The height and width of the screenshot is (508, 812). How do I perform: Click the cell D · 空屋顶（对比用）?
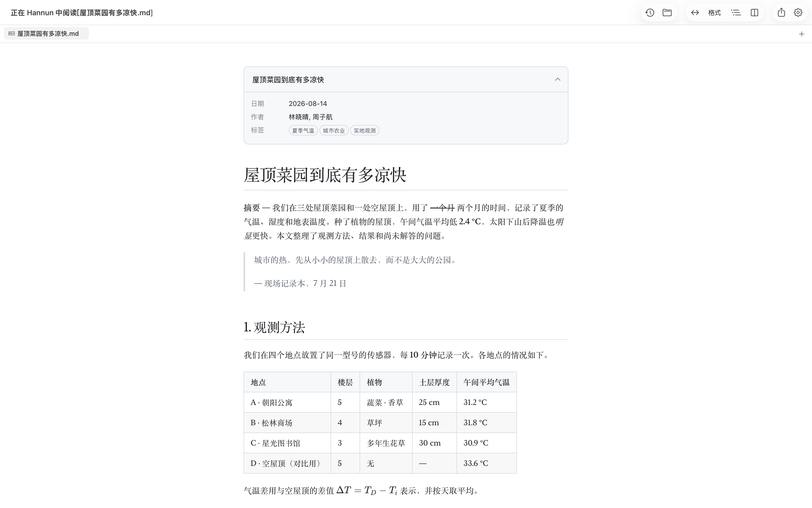pyautogui.click(x=287, y=463)
